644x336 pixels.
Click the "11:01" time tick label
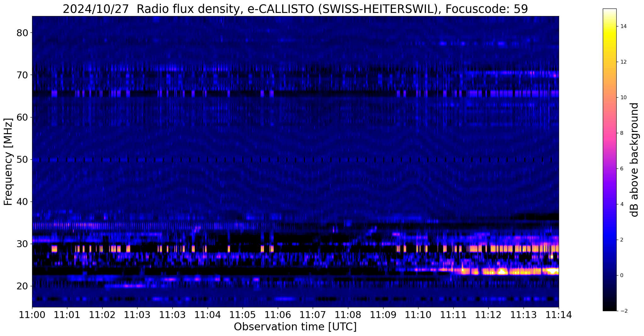coord(67,315)
